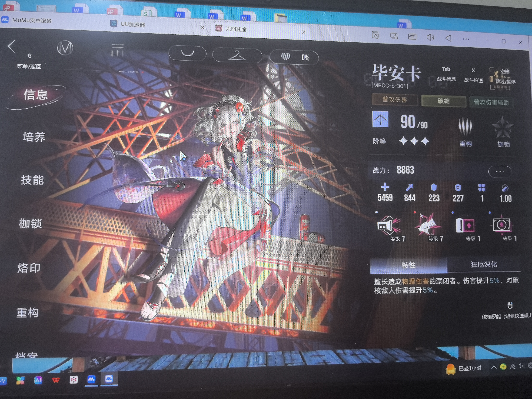Click the defense shield icon above 223
This screenshot has height=399, width=532.
pos(434,187)
